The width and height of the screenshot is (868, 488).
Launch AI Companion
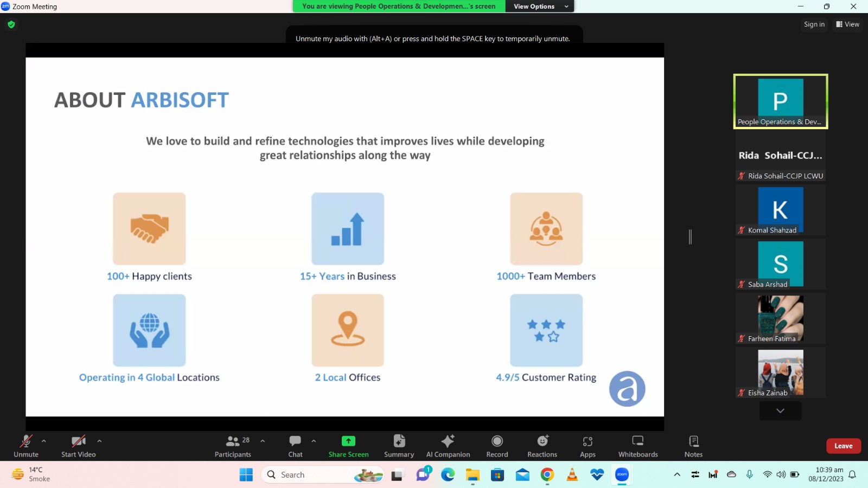coord(448,446)
